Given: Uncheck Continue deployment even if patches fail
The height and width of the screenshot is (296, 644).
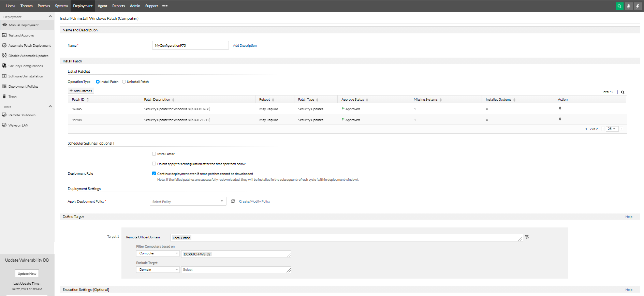Looking at the screenshot, I should pyautogui.click(x=154, y=174).
